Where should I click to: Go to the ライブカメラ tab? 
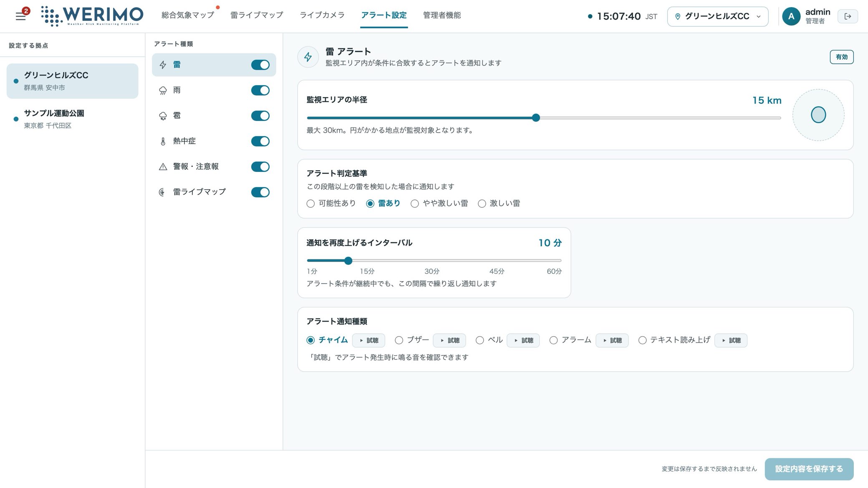(322, 15)
